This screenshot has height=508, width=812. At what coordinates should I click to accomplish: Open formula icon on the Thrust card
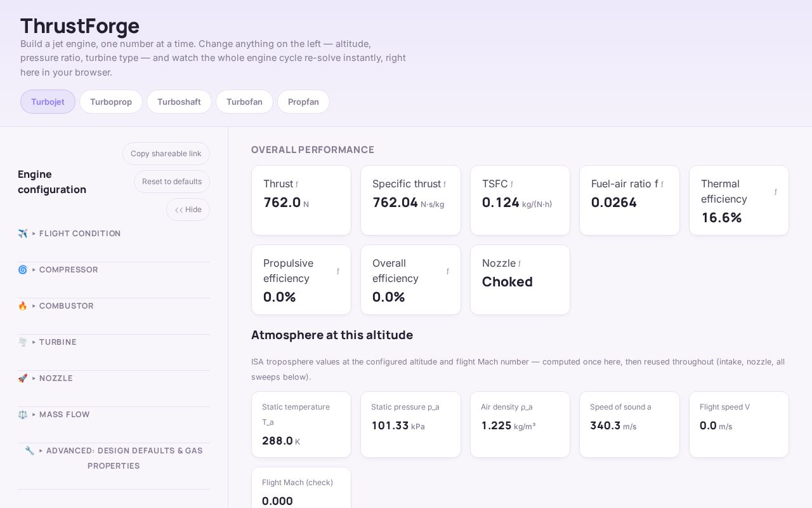(297, 184)
